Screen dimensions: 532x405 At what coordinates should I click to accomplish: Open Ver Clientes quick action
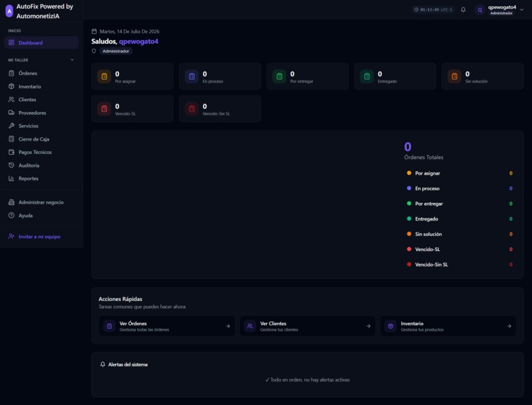[308, 327]
